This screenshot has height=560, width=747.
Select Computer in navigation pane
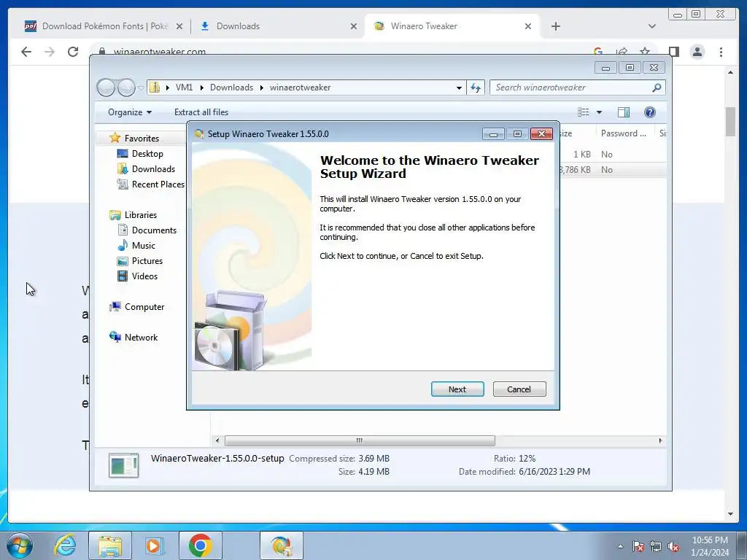144,307
